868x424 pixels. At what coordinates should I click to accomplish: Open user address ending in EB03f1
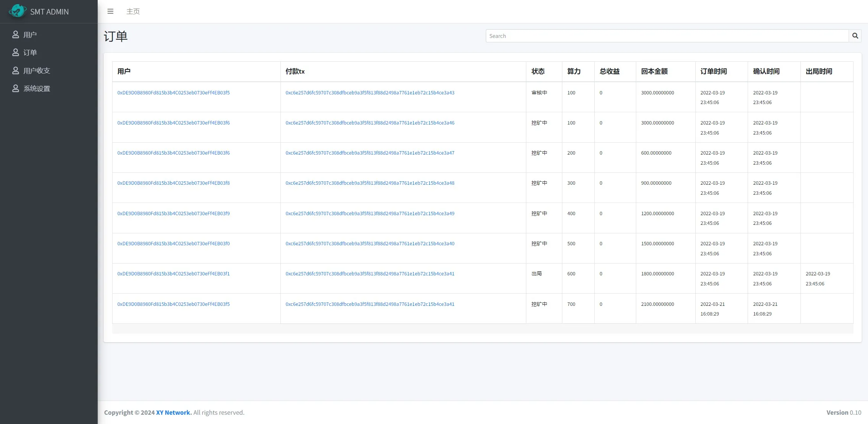[x=173, y=274]
